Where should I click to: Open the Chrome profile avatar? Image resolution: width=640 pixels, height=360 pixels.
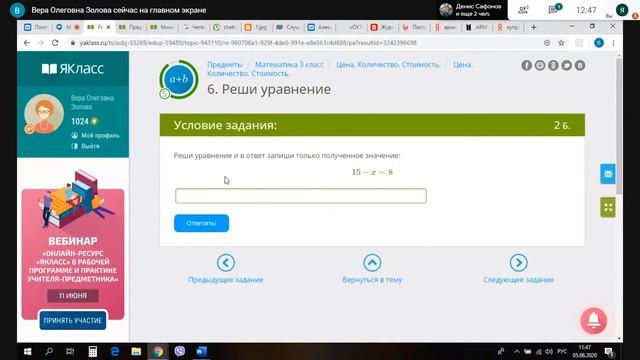tap(599, 43)
